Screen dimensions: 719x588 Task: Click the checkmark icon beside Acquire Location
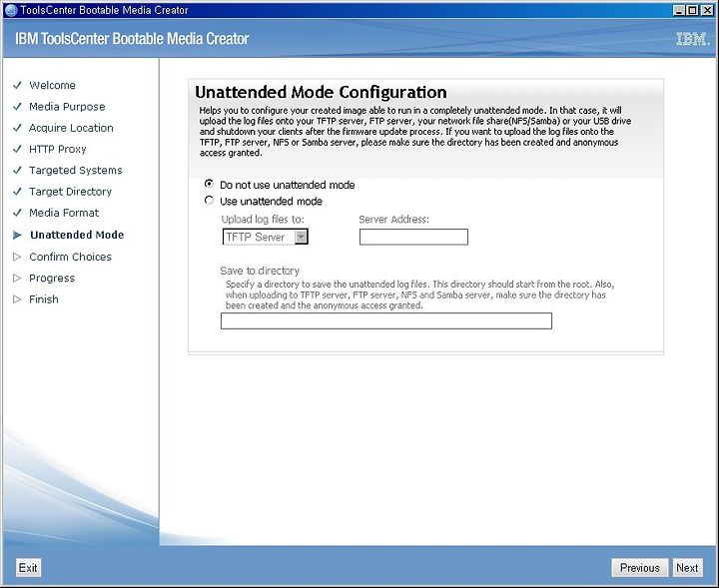[17, 128]
